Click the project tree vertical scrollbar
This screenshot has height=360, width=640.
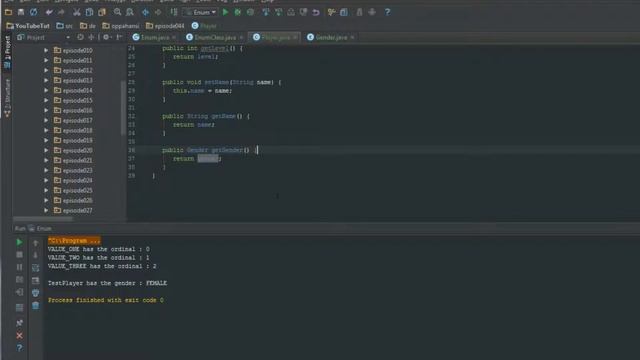pos(123,108)
